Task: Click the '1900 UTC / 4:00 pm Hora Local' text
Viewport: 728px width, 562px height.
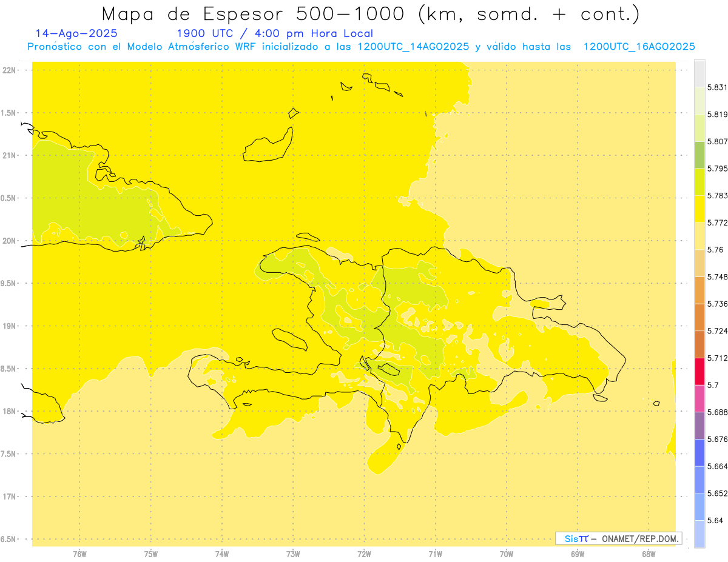Action: (275, 34)
